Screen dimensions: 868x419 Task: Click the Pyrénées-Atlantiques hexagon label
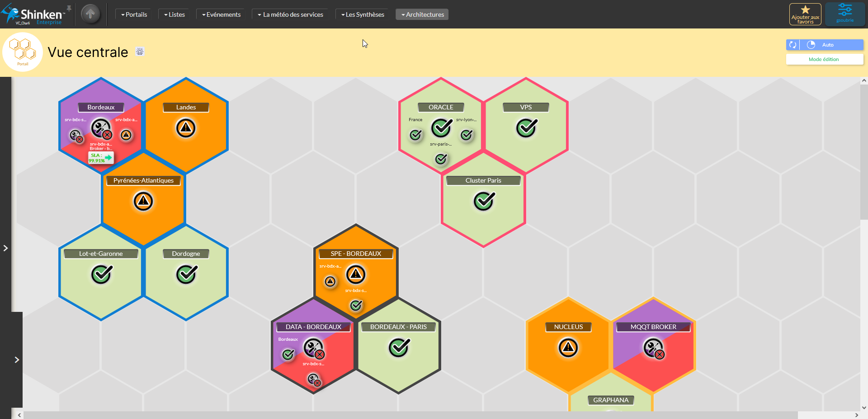[x=143, y=180]
